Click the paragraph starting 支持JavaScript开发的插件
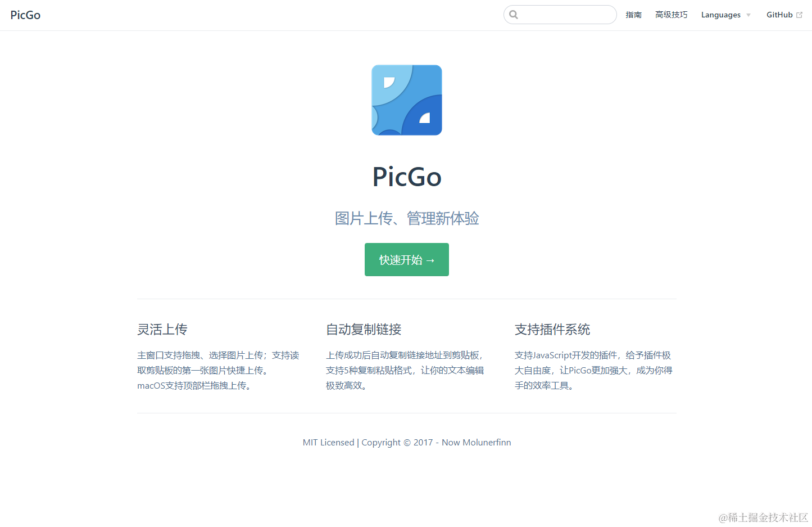The height and width of the screenshot is (527, 812). [x=594, y=371]
